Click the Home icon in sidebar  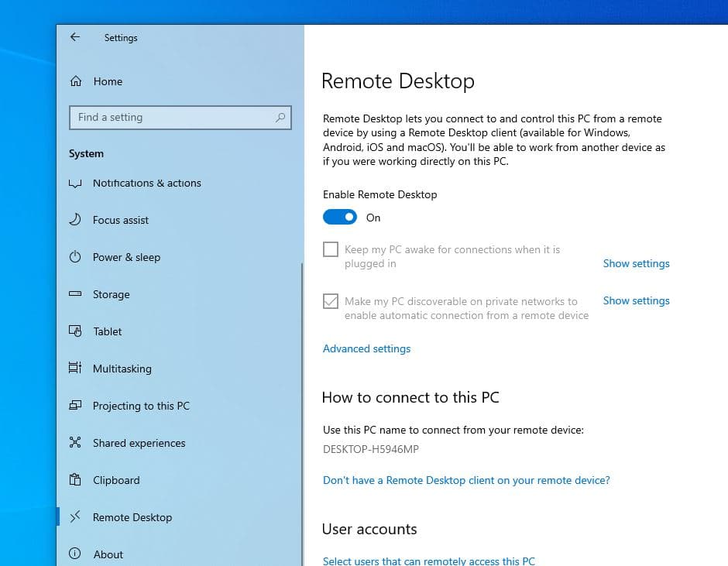76,81
